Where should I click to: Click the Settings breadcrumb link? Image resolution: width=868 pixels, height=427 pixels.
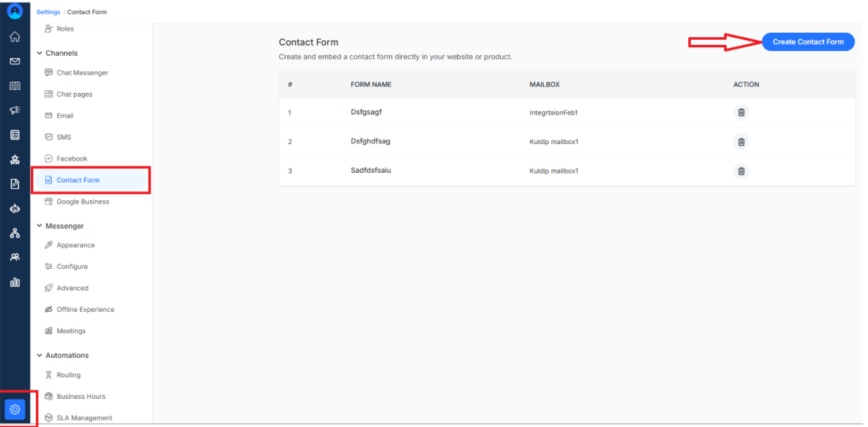coord(48,12)
